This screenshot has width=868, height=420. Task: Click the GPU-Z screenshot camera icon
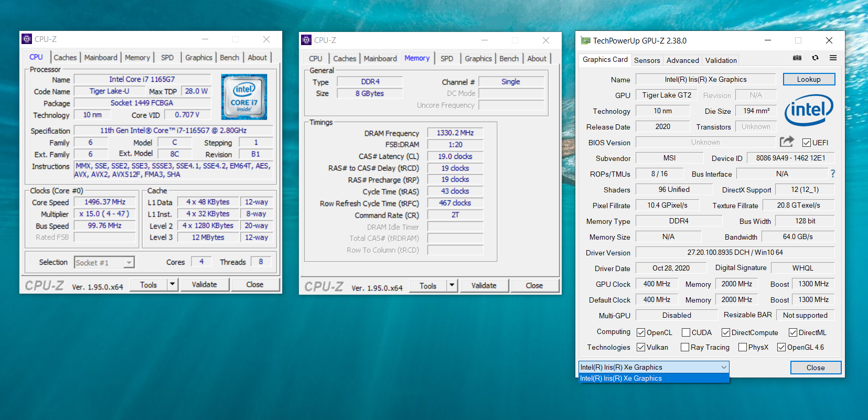[x=797, y=58]
